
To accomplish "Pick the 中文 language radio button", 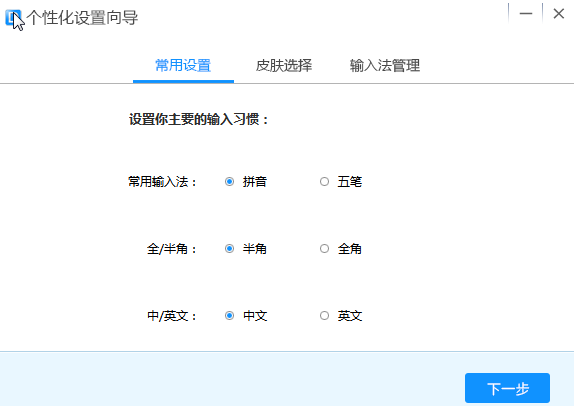I will pos(230,316).
